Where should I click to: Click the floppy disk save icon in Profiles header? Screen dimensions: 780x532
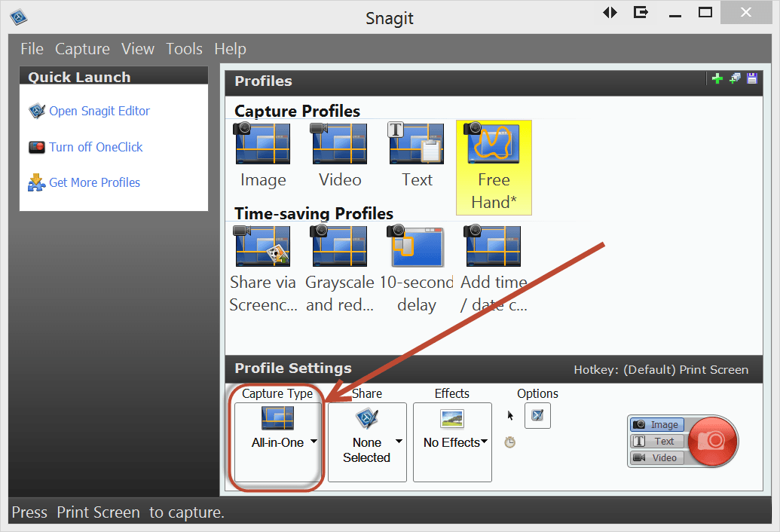click(x=752, y=78)
